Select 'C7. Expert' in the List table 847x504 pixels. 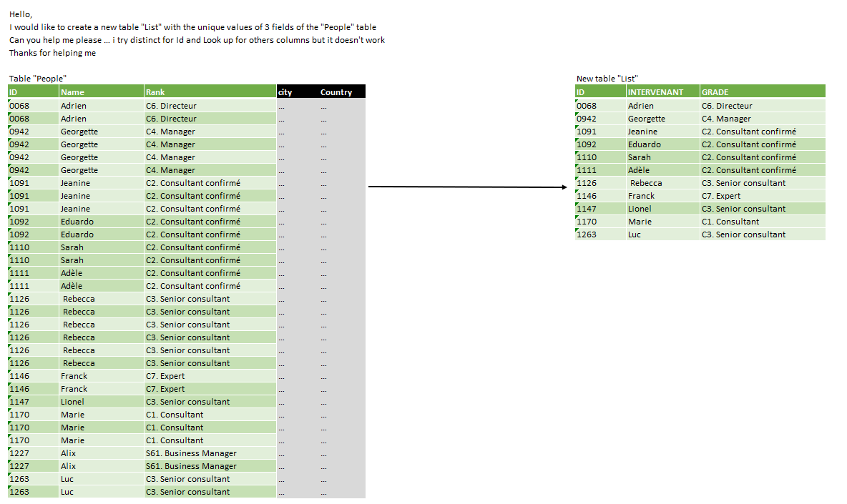763,197
